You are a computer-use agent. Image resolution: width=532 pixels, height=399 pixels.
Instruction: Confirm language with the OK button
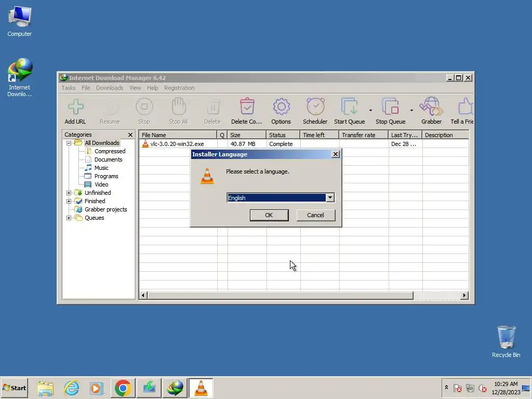coord(269,215)
